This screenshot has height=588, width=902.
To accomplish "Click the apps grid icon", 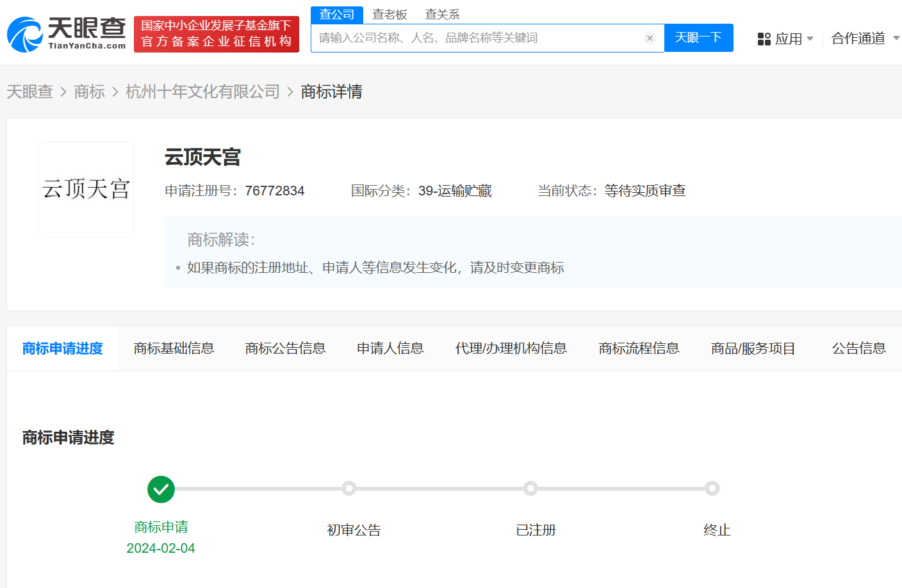I will 764,39.
